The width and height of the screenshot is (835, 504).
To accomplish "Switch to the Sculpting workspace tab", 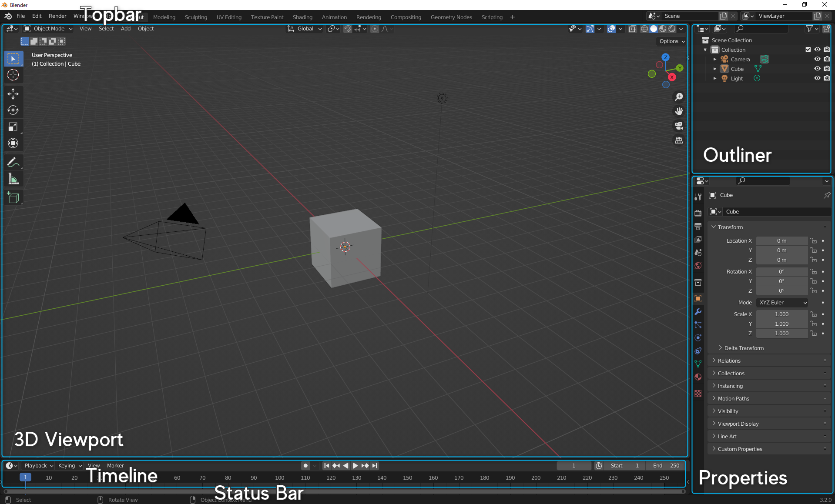I will tap(196, 17).
